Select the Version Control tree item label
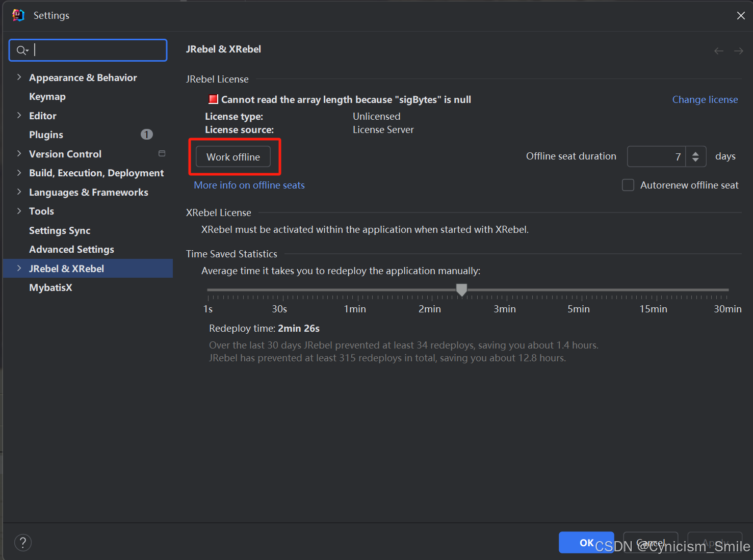The height and width of the screenshot is (560, 753). tap(65, 154)
